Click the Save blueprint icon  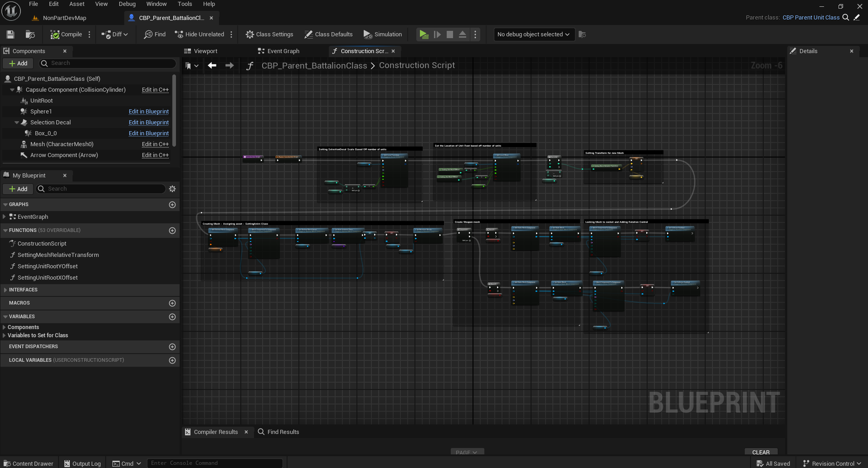(10, 34)
